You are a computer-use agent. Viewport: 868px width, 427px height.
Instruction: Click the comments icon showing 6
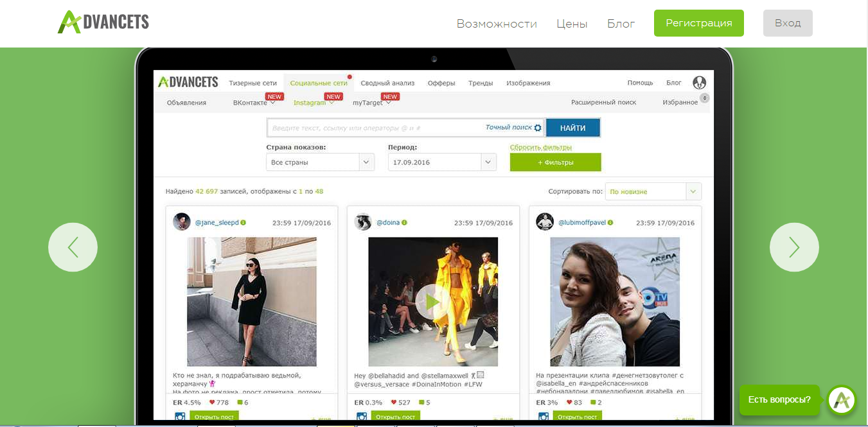240,403
